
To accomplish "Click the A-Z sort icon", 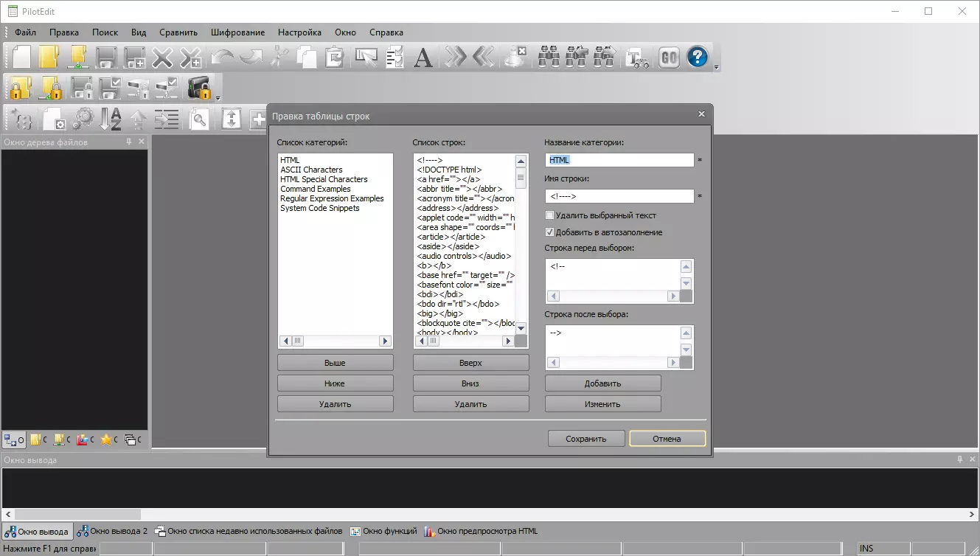I will click(x=110, y=119).
